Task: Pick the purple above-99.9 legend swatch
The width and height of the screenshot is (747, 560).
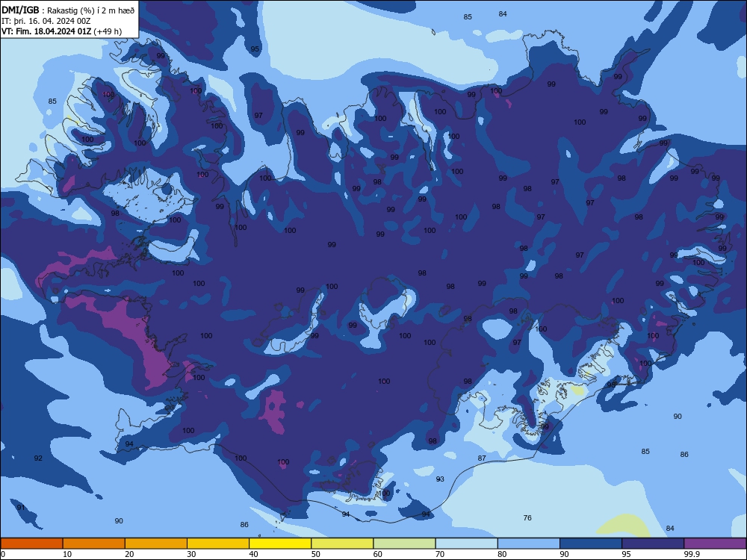Action: pos(715,544)
